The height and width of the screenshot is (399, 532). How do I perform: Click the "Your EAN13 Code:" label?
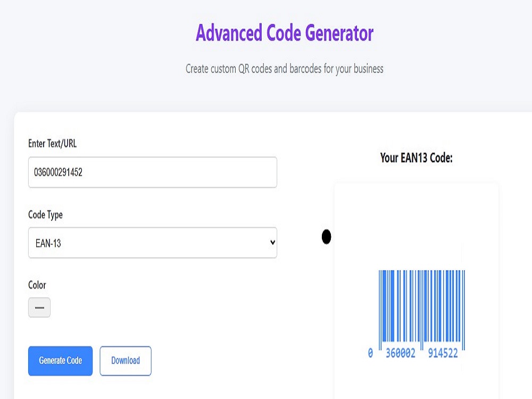coord(417,158)
